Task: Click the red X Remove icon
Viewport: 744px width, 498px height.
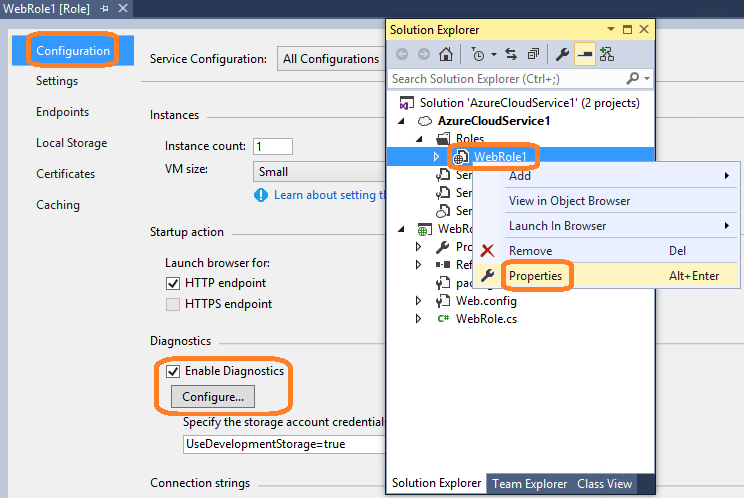Action: point(487,250)
